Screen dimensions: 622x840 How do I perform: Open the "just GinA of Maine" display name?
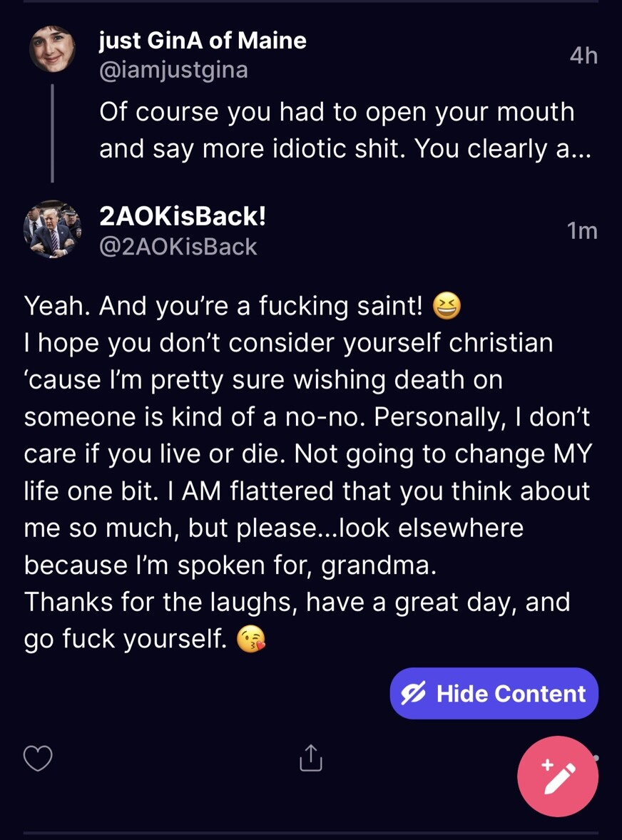[203, 41]
